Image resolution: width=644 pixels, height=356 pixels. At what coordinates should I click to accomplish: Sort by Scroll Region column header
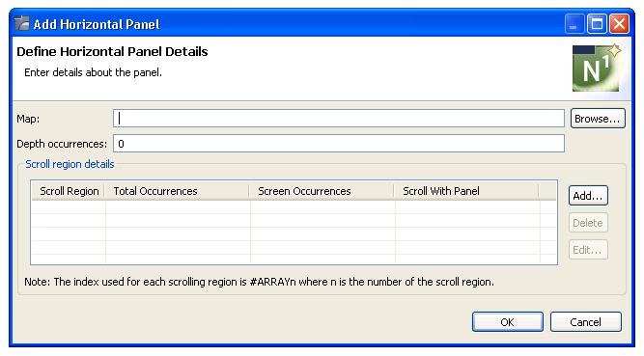(x=69, y=191)
